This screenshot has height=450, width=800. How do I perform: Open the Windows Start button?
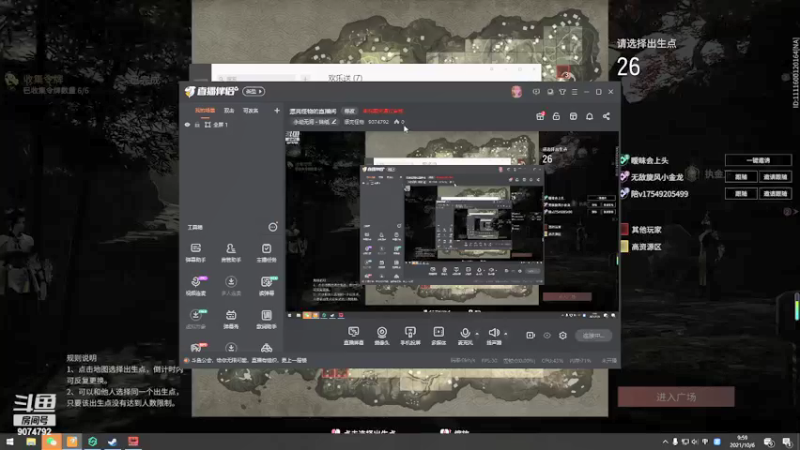[10, 442]
